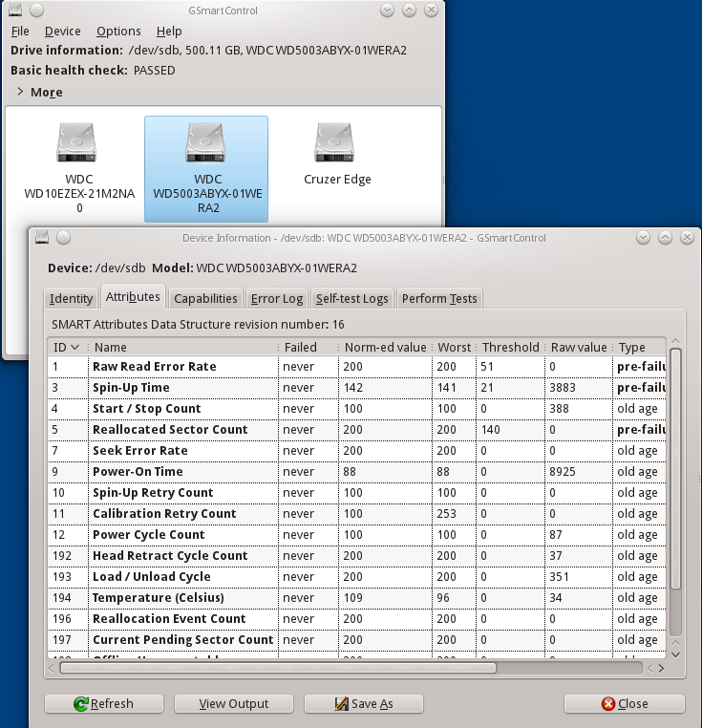Screen dimensions: 702x728
Task: Open the Options menu
Action: [x=118, y=32]
